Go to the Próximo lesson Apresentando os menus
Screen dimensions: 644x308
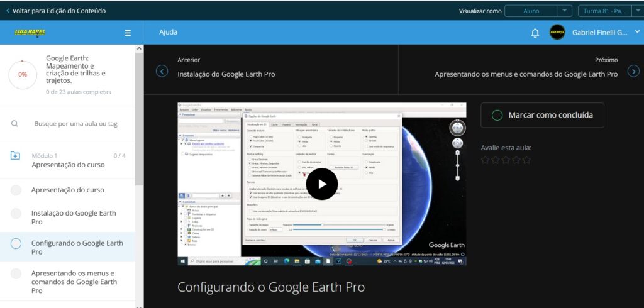point(526,74)
